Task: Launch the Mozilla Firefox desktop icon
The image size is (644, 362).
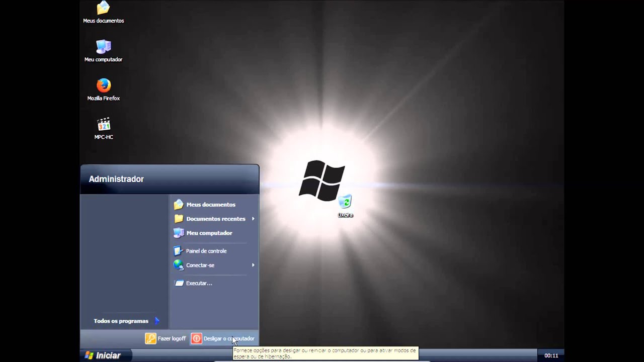Action: tap(103, 89)
